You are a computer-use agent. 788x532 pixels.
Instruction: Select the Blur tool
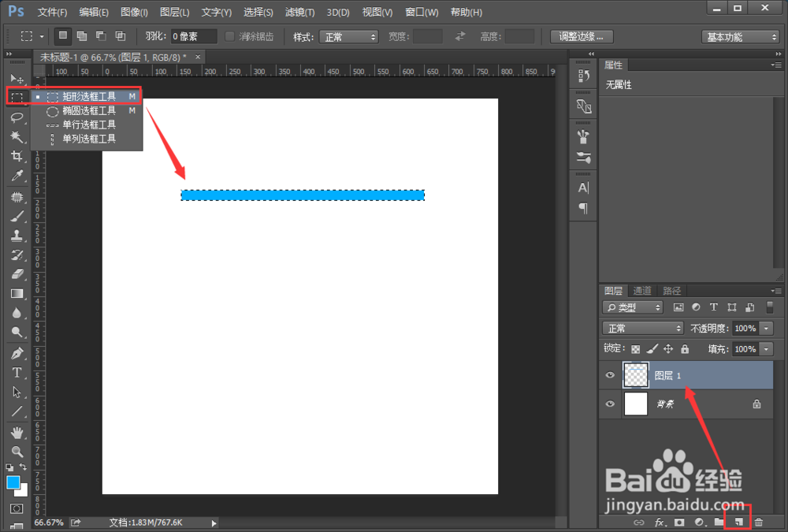(x=17, y=313)
